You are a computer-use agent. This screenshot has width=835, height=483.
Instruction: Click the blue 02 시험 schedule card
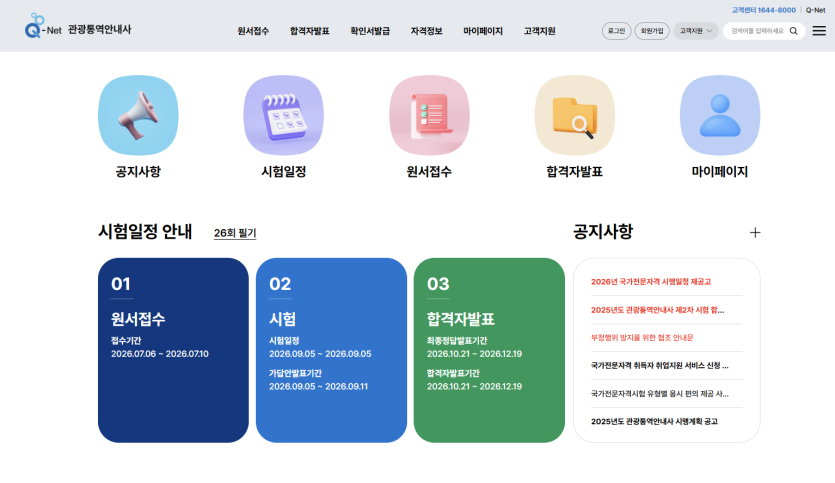click(331, 350)
